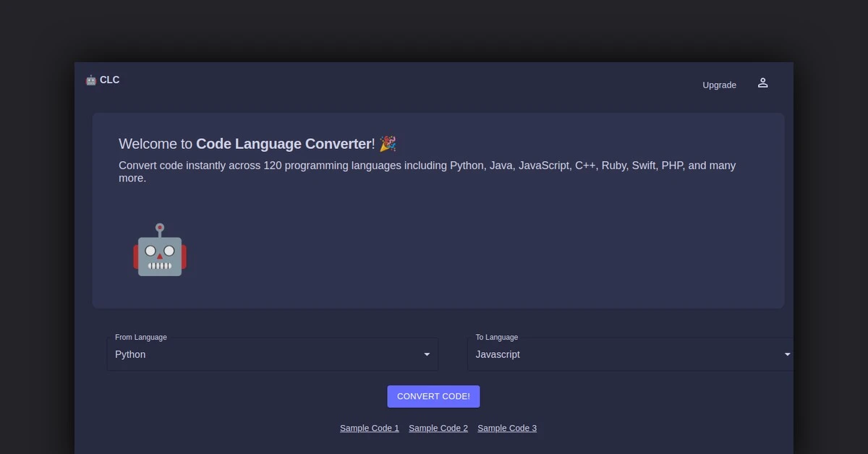
Task: Click the Upgrade option
Action: click(719, 85)
